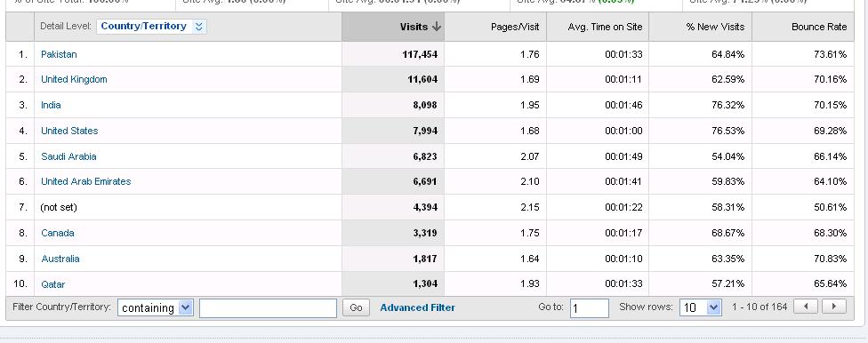Select Pakistan visits value 117,454
This screenshot has width=868, height=343.
click(x=420, y=54)
